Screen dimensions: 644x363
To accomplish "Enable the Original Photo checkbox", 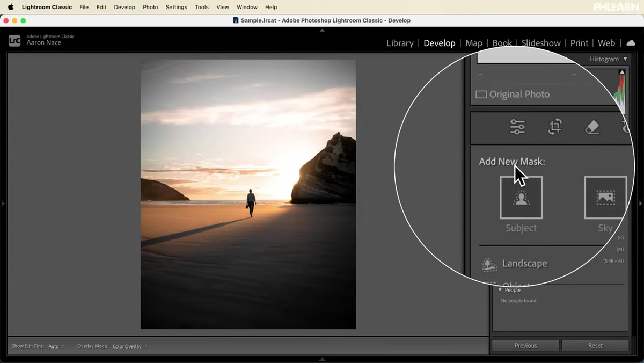I will [x=481, y=95].
